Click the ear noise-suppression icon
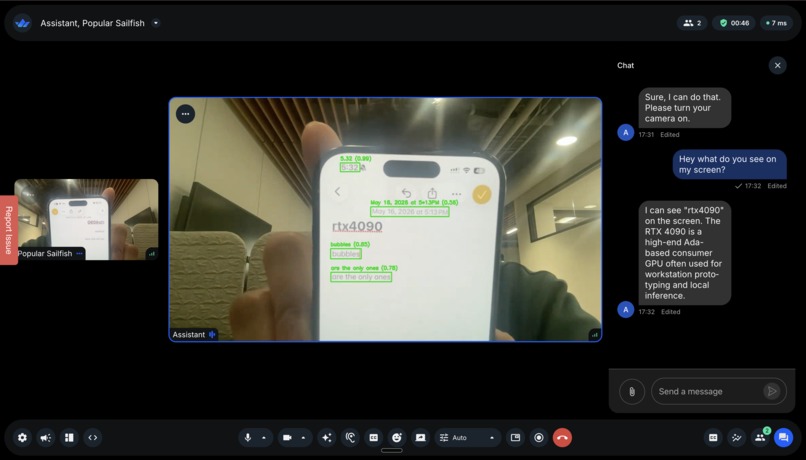Image resolution: width=806 pixels, height=460 pixels. (350, 437)
